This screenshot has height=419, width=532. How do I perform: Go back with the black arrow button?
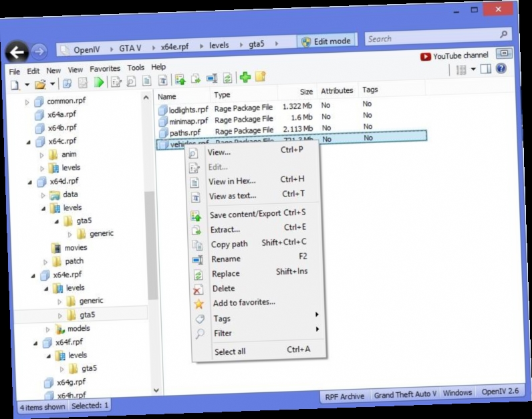[x=17, y=52]
